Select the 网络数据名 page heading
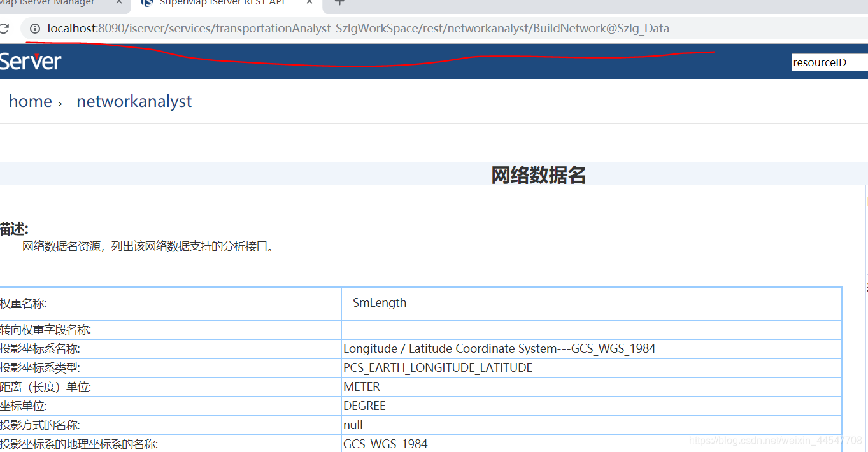This screenshot has height=452, width=868. (x=538, y=174)
